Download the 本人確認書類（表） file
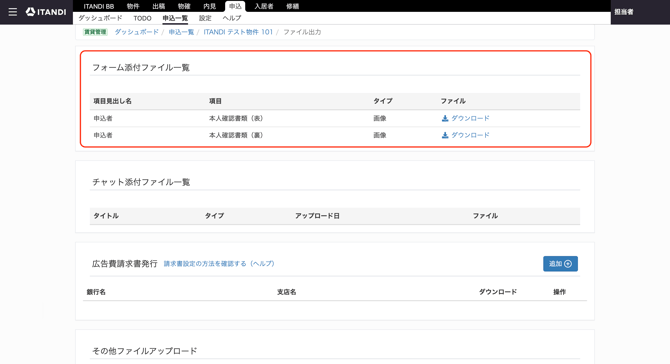The width and height of the screenshot is (670, 364). (x=465, y=118)
